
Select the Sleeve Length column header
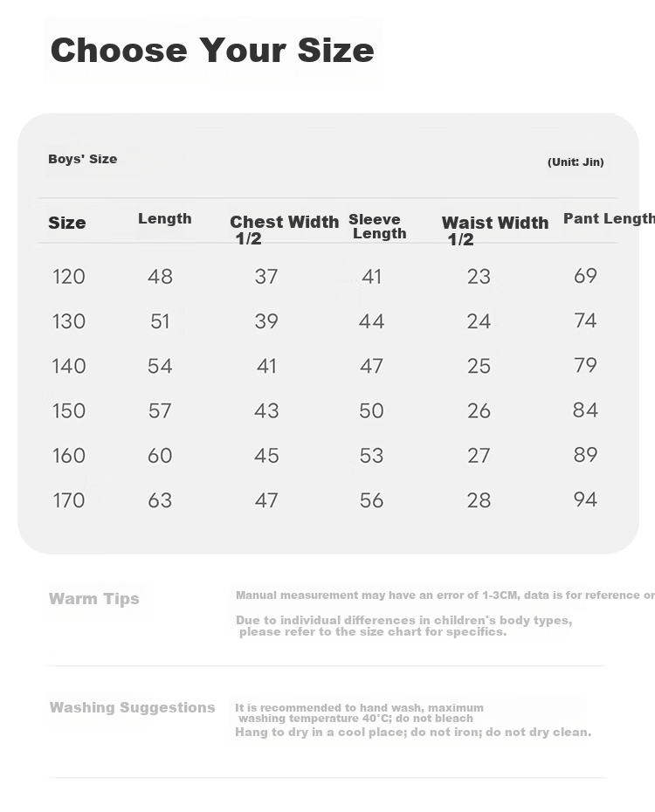(x=377, y=226)
